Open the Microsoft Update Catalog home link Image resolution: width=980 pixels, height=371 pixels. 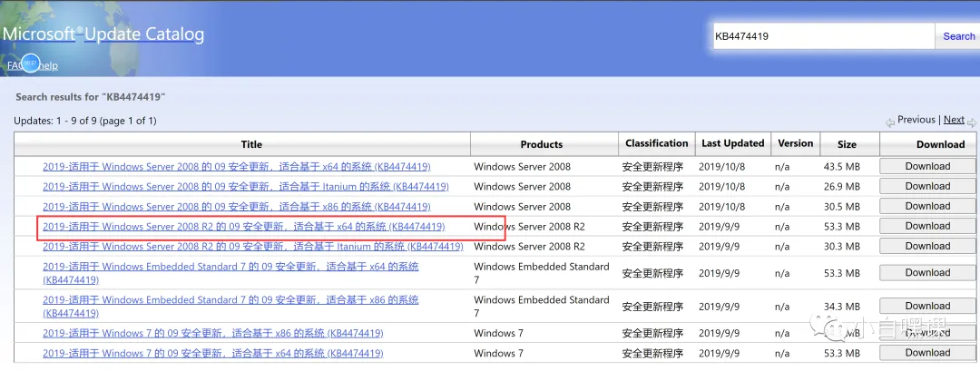(103, 33)
